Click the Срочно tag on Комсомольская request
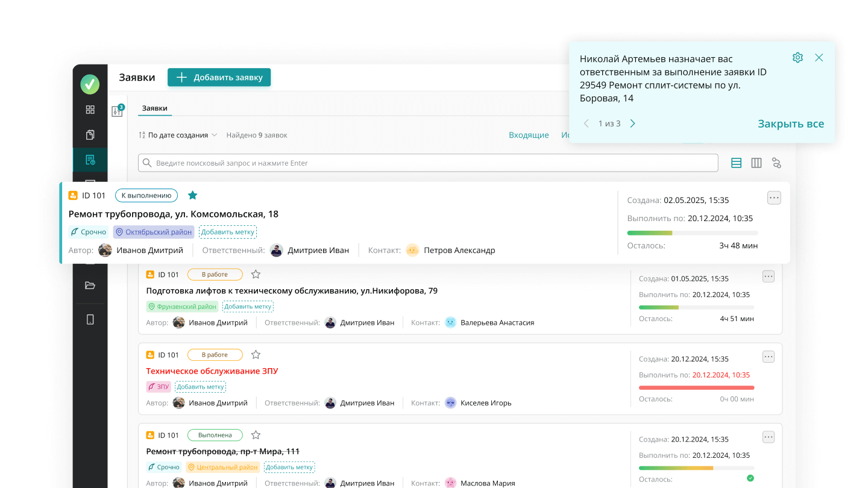Screen dimensions: 868x488 pyautogui.click(x=89, y=232)
